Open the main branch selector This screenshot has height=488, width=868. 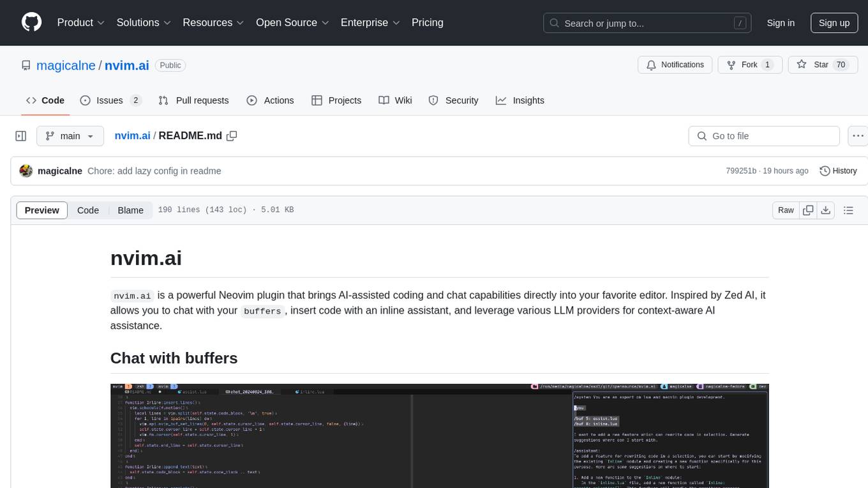click(70, 136)
